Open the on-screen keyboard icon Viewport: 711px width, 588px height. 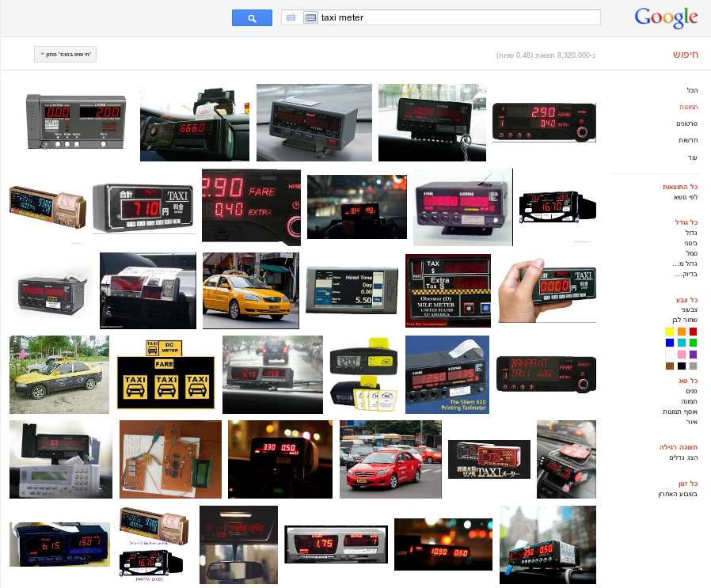tap(310, 17)
